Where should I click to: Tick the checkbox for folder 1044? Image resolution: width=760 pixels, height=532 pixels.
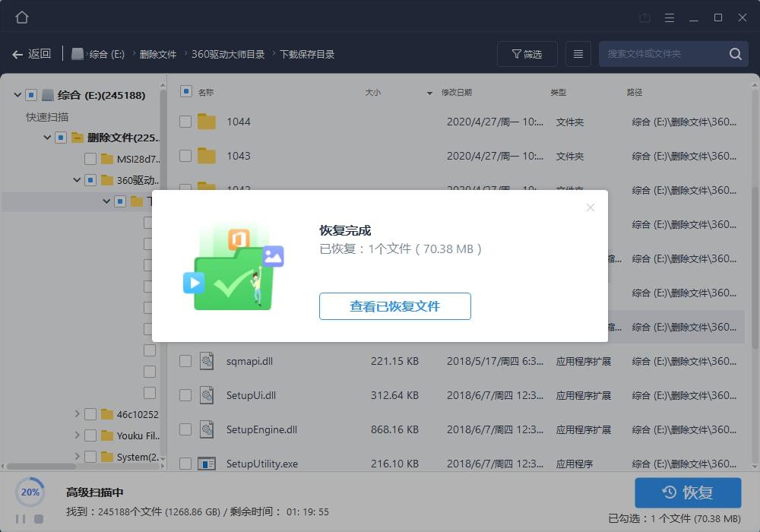point(185,122)
